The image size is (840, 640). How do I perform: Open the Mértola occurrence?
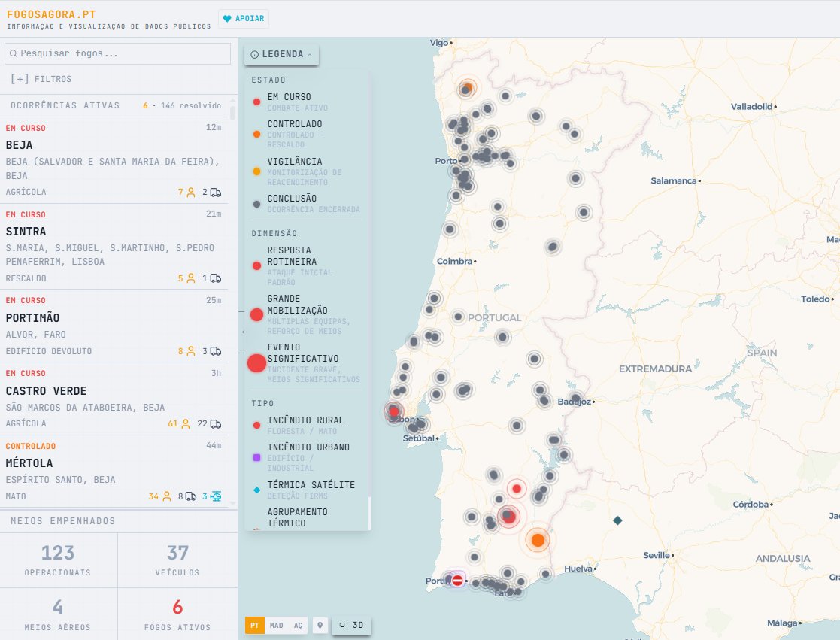click(114, 472)
